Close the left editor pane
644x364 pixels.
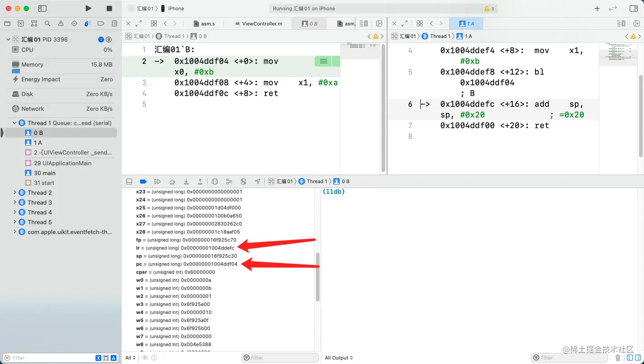coord(129,24)
